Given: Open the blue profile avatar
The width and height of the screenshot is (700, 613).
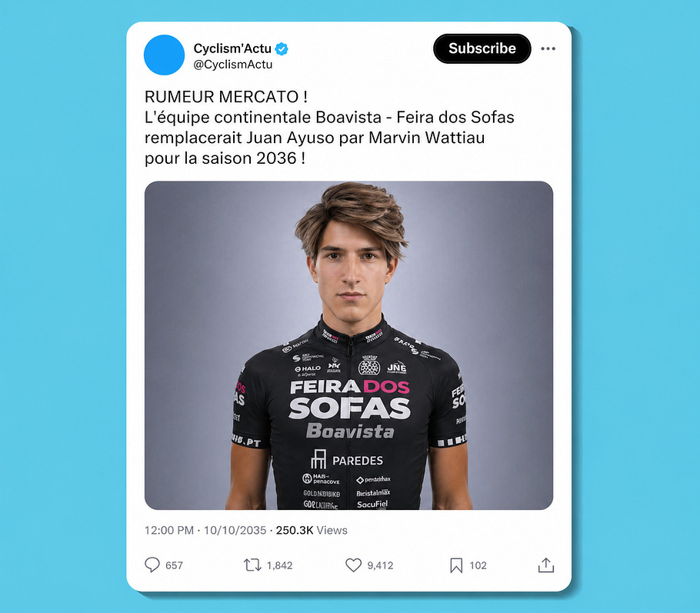Looking at the screenshot, I should click(x=165, y=55).
